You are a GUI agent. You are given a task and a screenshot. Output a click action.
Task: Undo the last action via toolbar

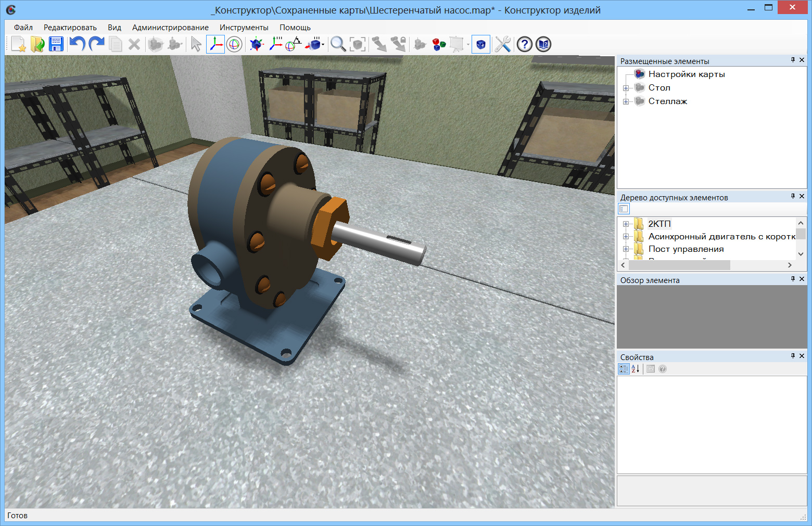coord(77,44)
